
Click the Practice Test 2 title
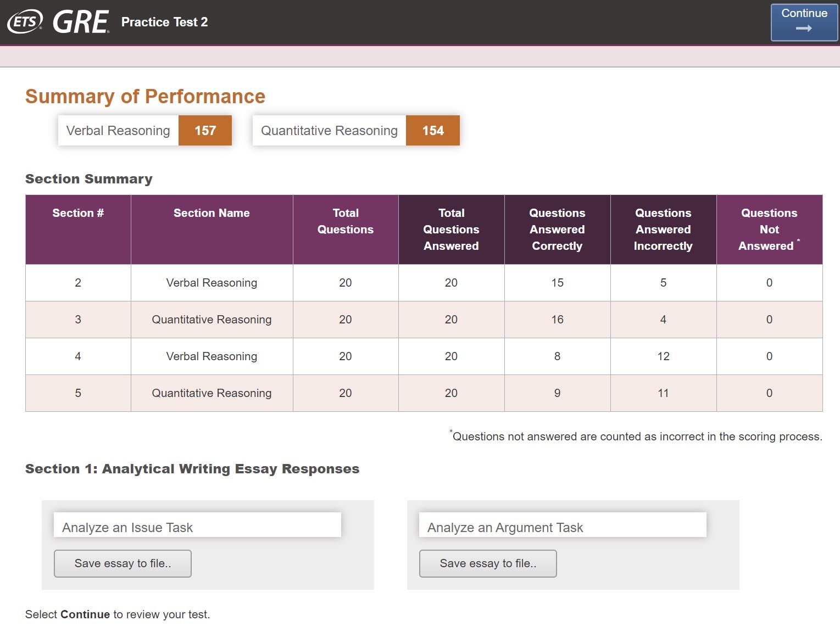point(164,22)
